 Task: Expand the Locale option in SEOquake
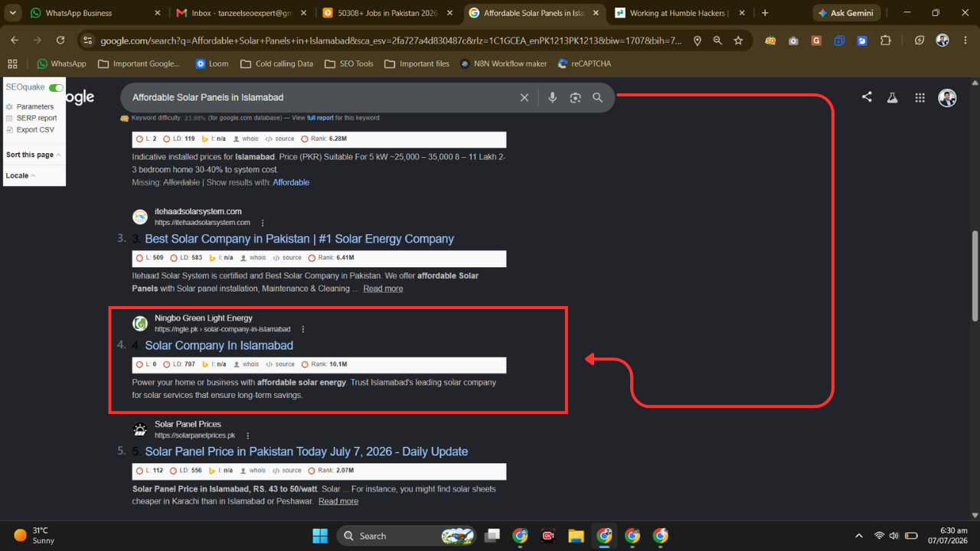(x=20, y=175)
